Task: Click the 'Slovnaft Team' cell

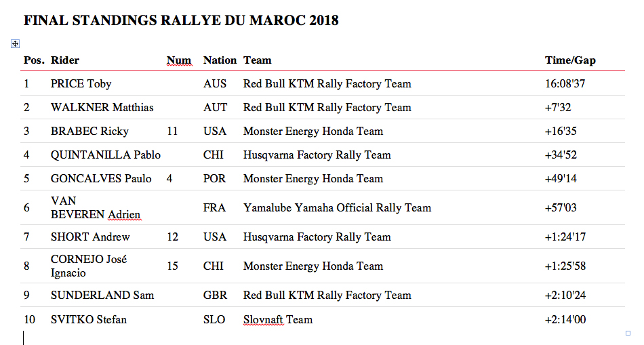Action: (x=277, y=319)
